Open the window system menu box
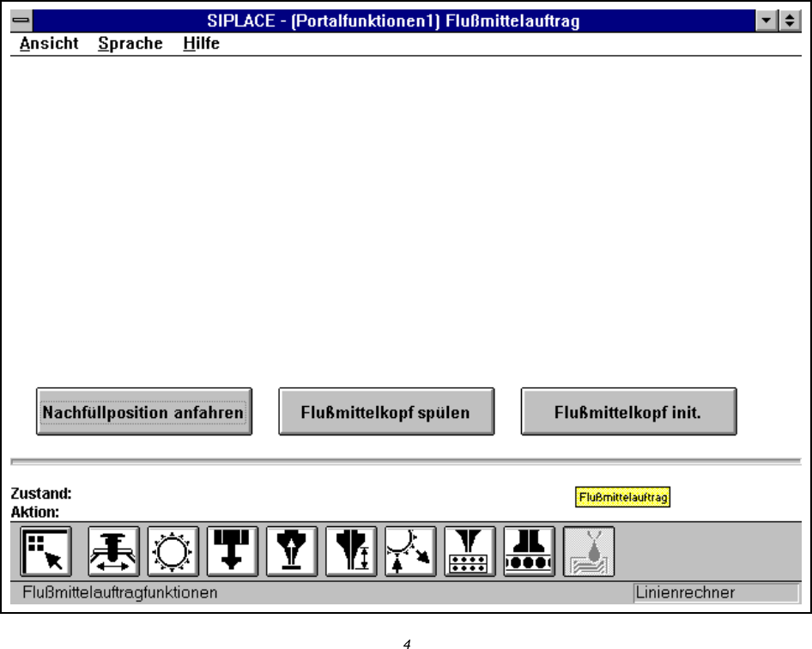The height and width of the screenshot is (649, 812). click(21, 21)
